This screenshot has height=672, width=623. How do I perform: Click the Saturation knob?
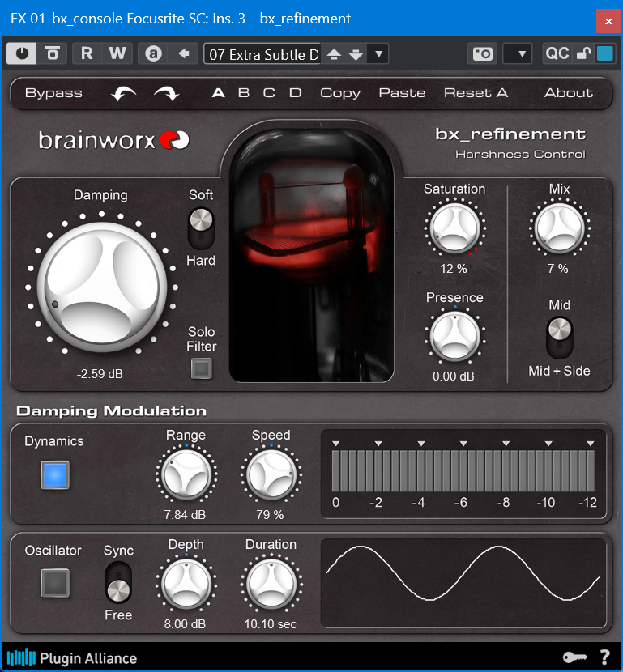pos(454,228)
